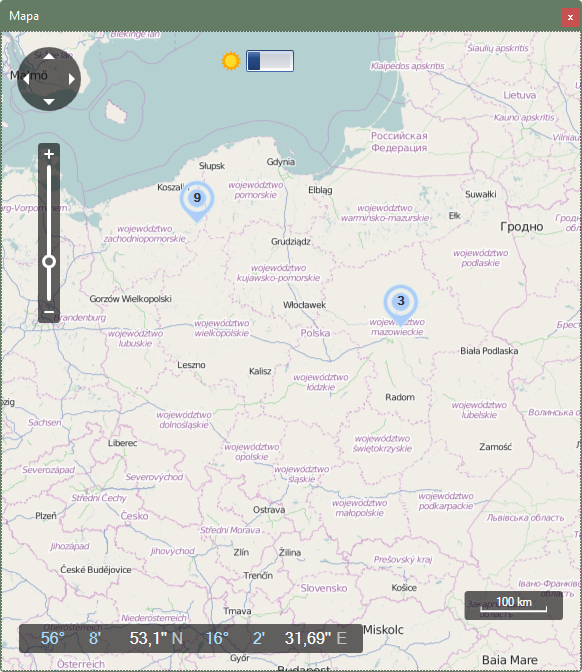Click the Plzeň city label
The image size is (582, 672).
45,516
